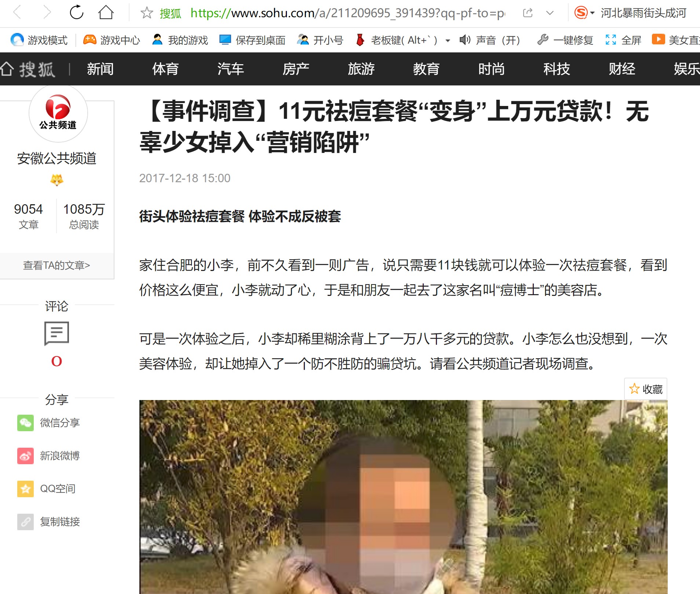
Task: Click the 公共频道 author avatar
Action: (x=58, y=113)
